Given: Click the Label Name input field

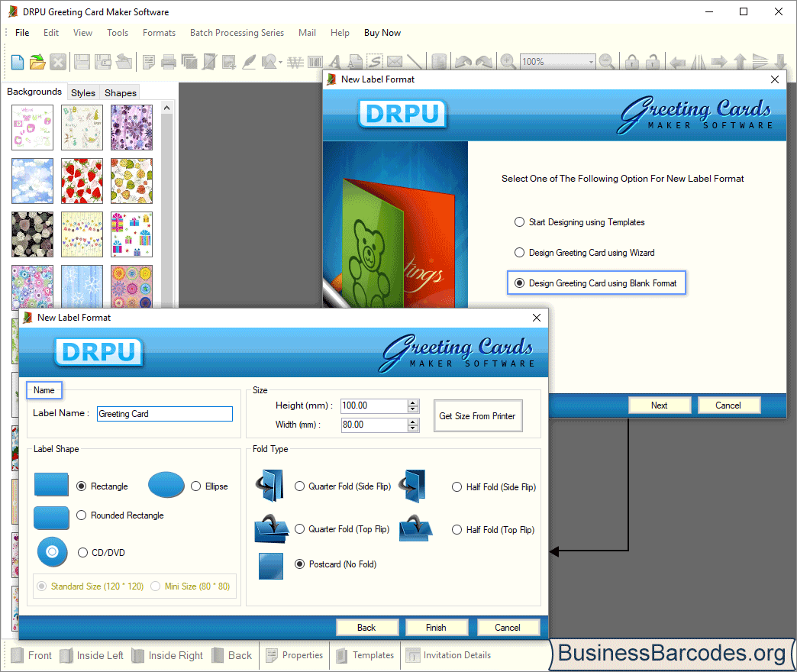Looking at the screenshot, I should tap(165, 414).
